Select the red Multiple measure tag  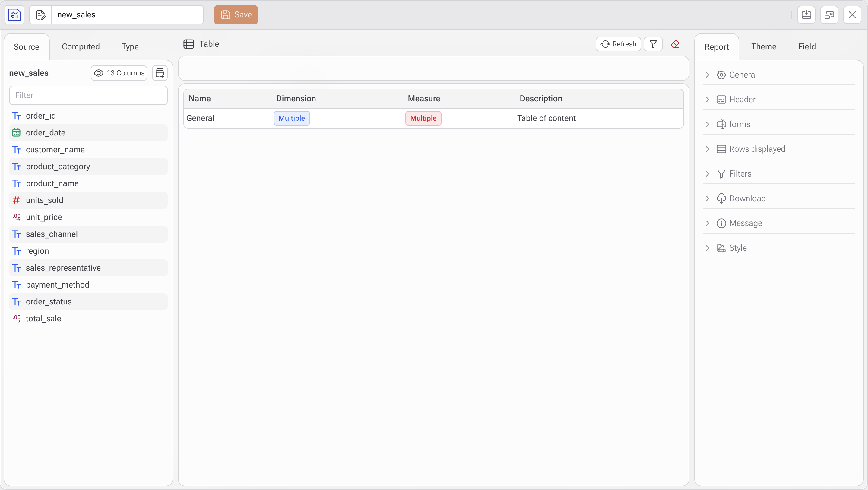pyautogui.click(x=423, y=118)
